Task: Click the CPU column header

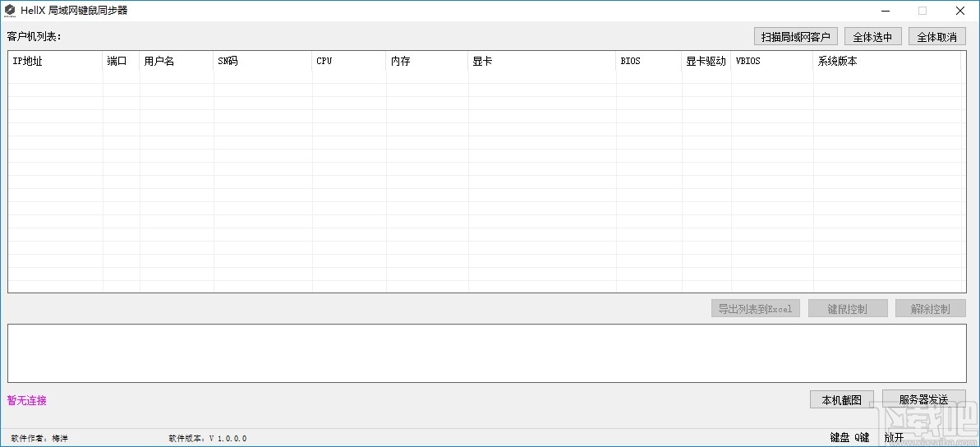Action: point(349,62)
